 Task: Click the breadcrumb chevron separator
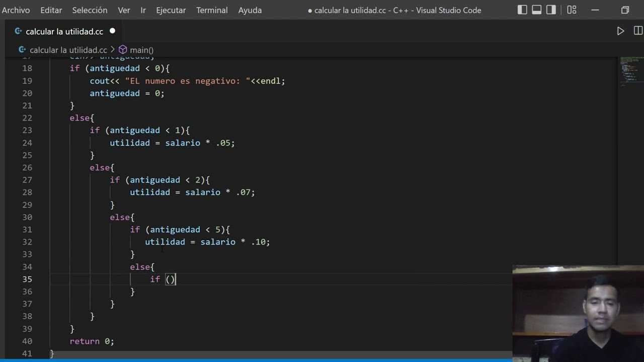[113, 50]
